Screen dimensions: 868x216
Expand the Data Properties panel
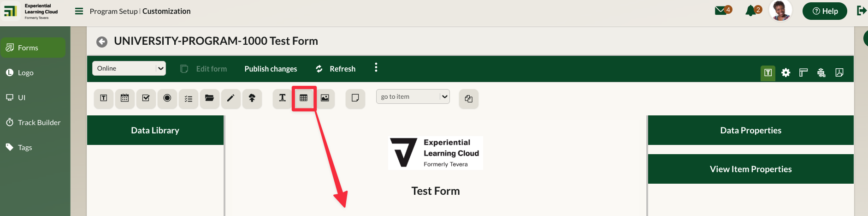click(751, 130)
